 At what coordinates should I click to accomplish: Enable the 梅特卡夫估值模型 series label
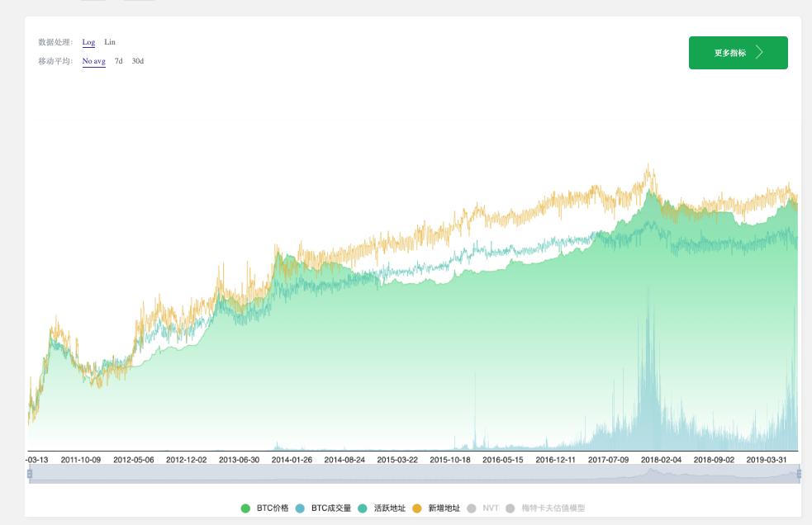(x=553, y=508)
